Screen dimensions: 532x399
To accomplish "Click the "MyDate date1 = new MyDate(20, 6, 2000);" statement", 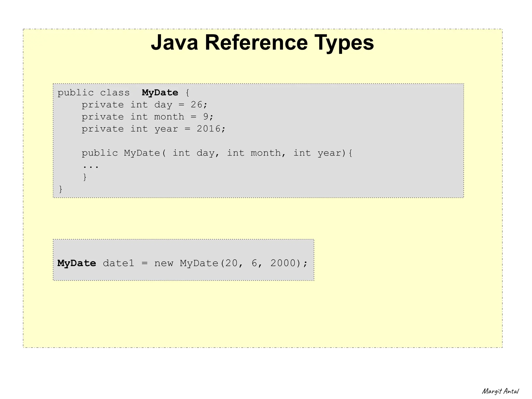I will coord(182,263).
